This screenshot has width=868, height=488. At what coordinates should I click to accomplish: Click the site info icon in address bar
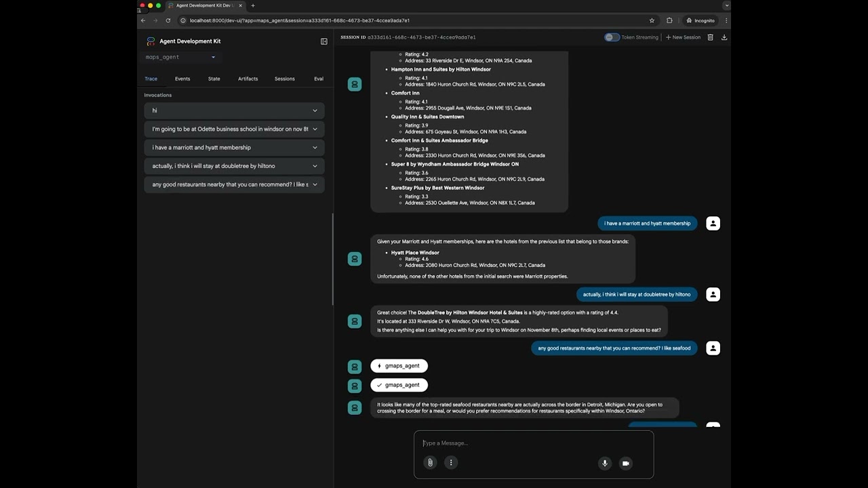(x=183, y=20)
